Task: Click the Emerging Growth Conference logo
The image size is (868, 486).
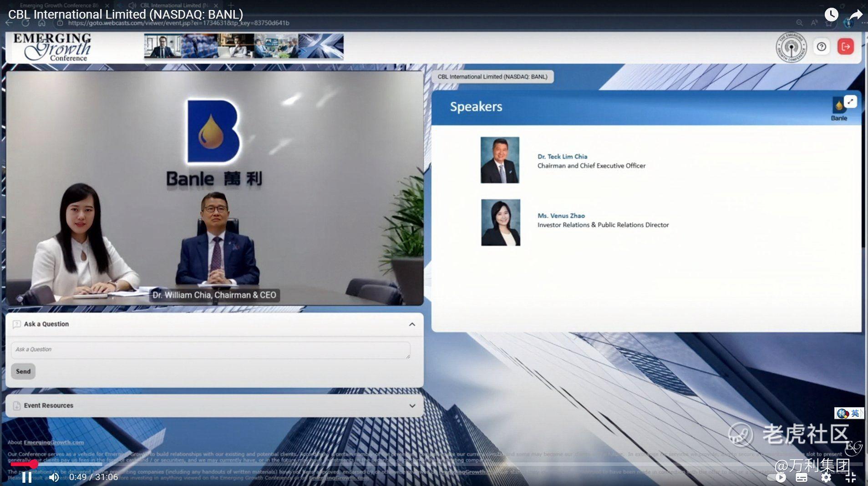Action: (51, 47)
